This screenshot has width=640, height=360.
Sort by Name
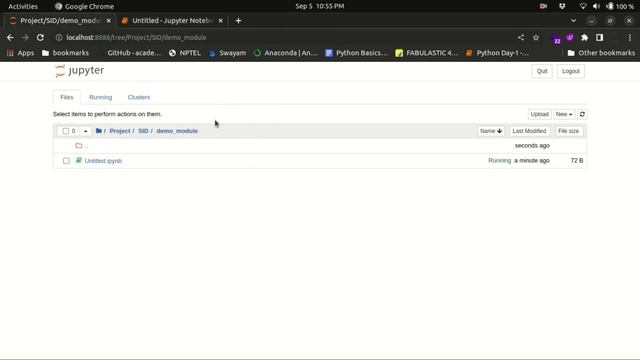pos(491,131)
